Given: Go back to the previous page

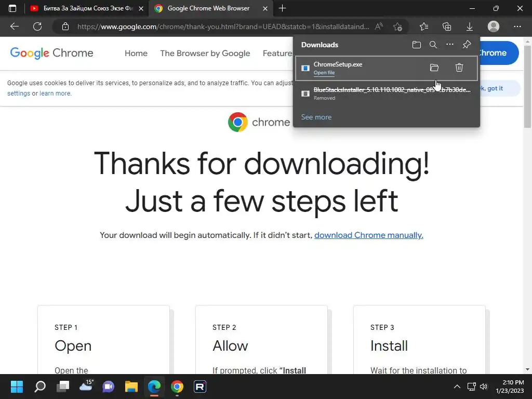Looking at the screenshot, I should pyautogui.click(x=14, y=26).
